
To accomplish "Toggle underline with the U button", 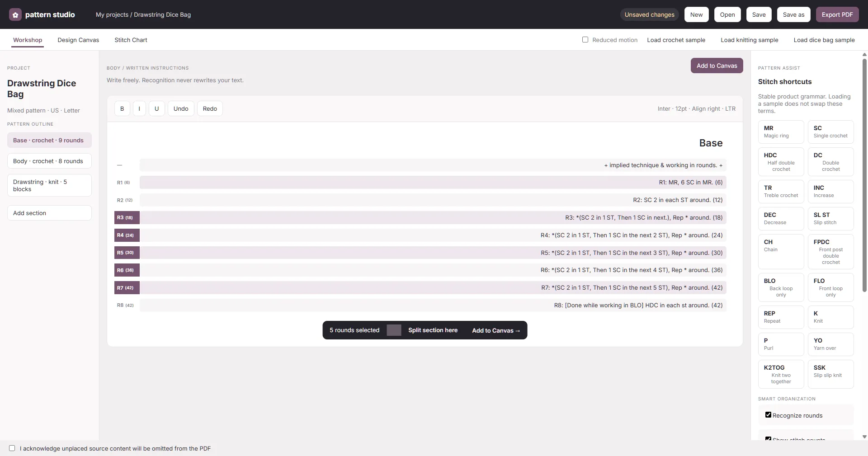I will pos(157,108).
